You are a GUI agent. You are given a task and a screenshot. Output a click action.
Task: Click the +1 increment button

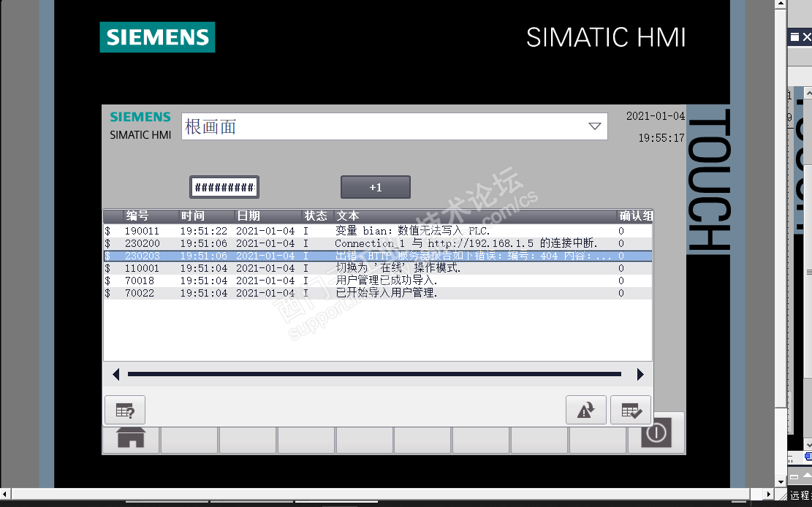pos(376,187)
